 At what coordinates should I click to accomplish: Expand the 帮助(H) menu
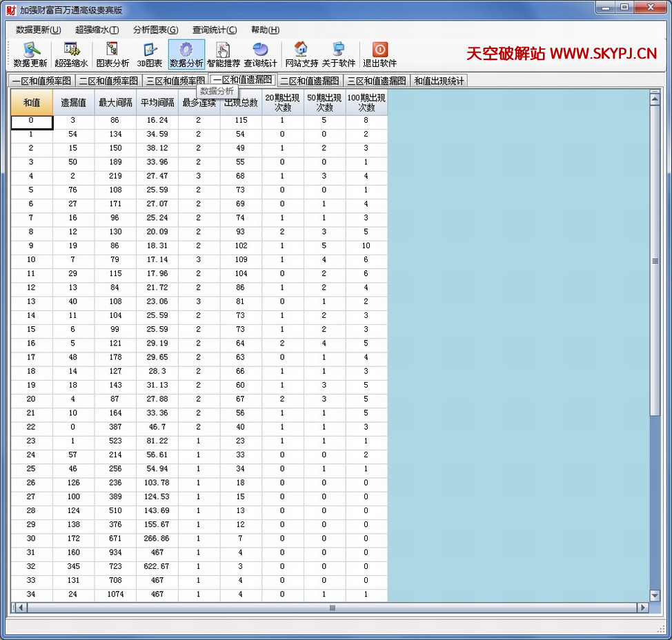265,30
